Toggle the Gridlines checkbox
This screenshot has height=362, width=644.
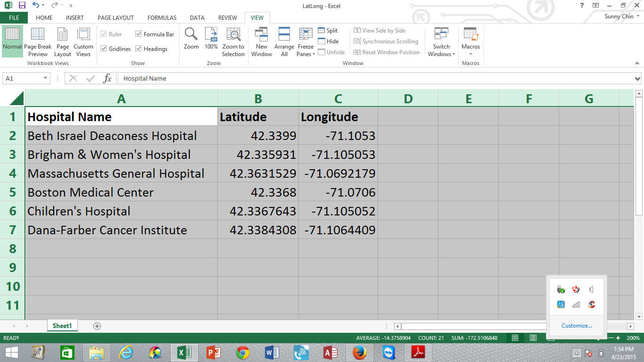(104, 49)
